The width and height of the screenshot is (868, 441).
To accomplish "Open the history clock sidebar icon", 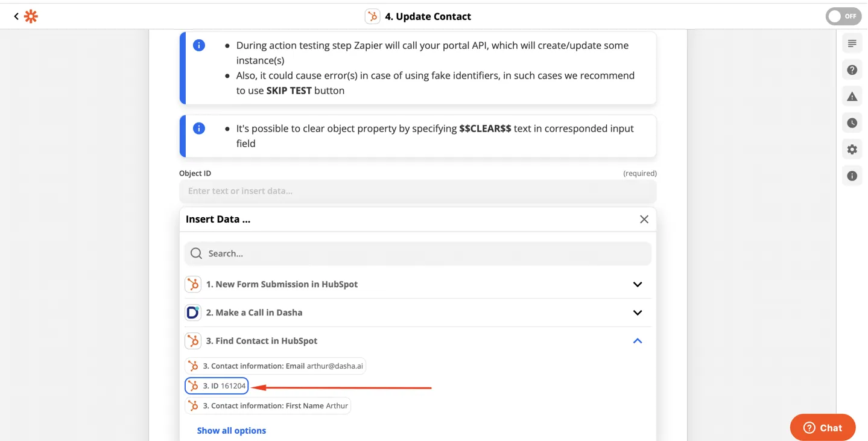I will 852,123.
